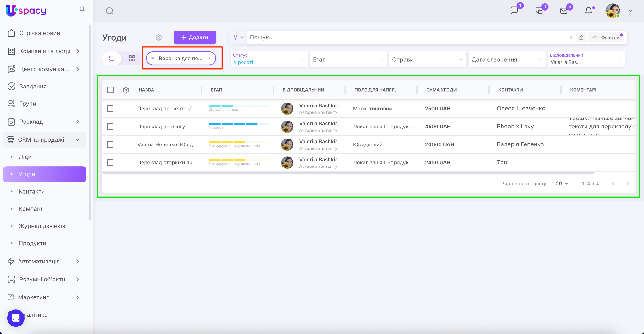Go to Контакти in the sidebar

[31, 191]
